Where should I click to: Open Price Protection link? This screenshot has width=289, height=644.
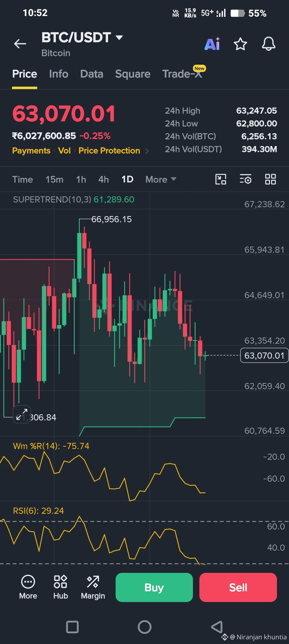click(109, 151)
